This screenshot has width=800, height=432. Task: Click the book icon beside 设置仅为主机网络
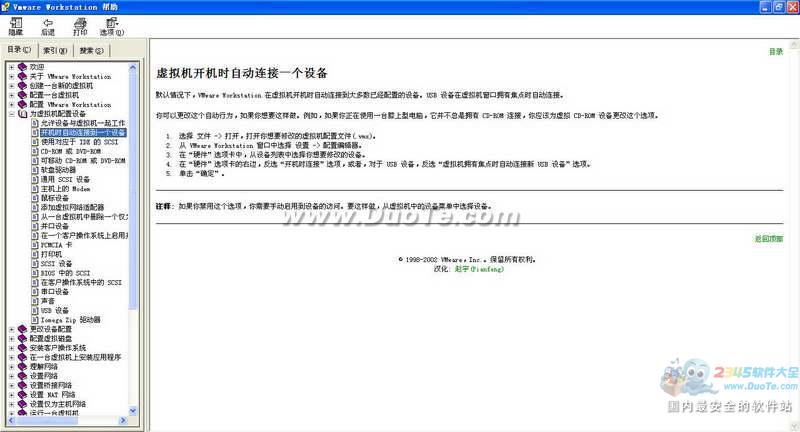(x=22, y=404)
